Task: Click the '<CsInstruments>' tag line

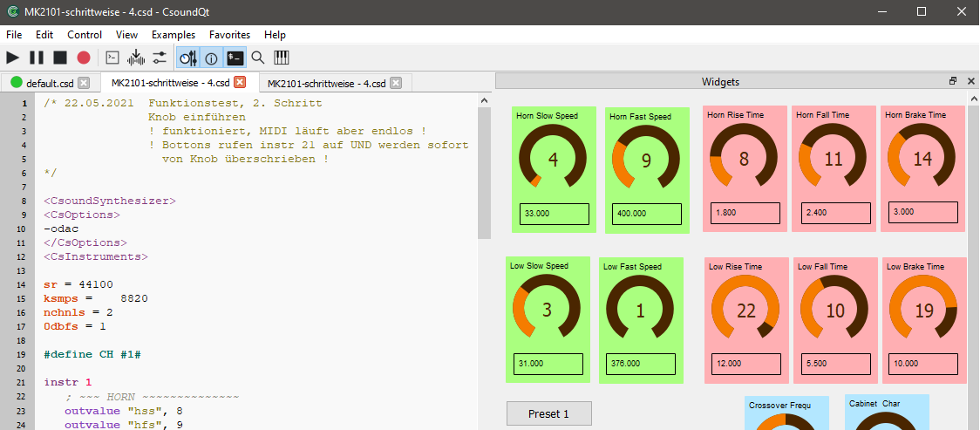Action: pyautogui.click(x=96, y=257)
